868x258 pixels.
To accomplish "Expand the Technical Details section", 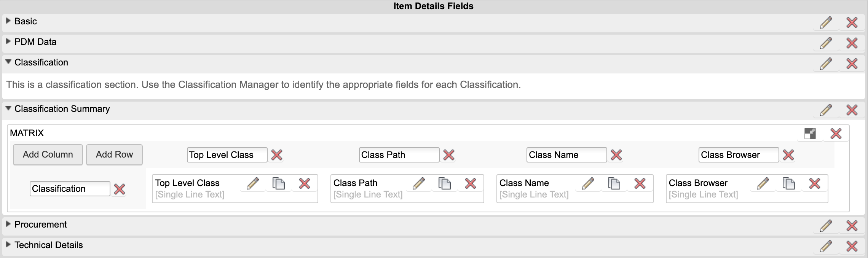I will pos(8,245).
